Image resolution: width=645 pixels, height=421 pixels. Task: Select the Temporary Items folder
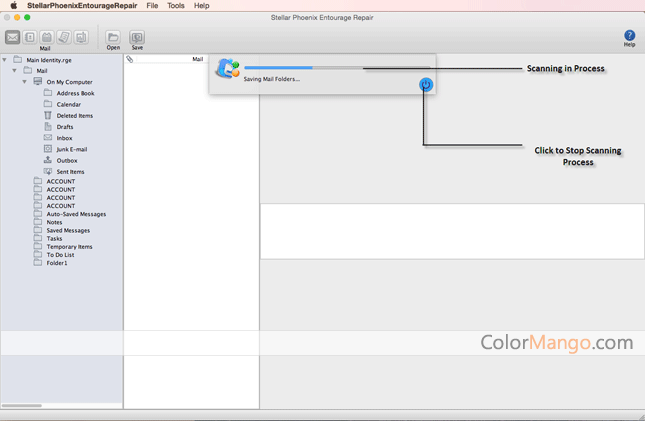(x=69, y=247)
